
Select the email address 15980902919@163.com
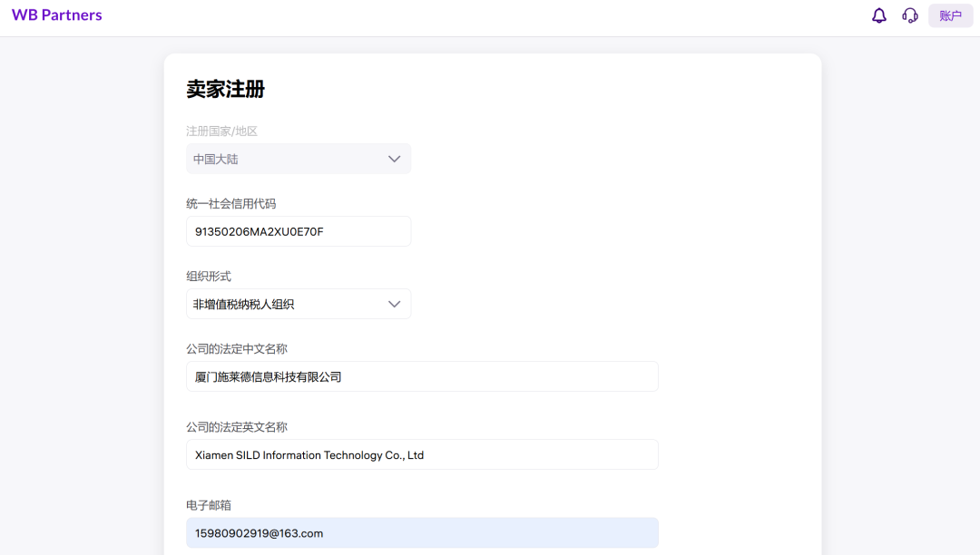click(259, 533)
